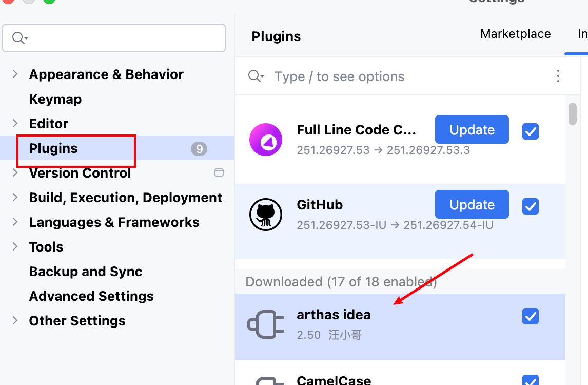Expand the Editor settings section
This screenshot has height=385, width=588.
pos(15,124)
